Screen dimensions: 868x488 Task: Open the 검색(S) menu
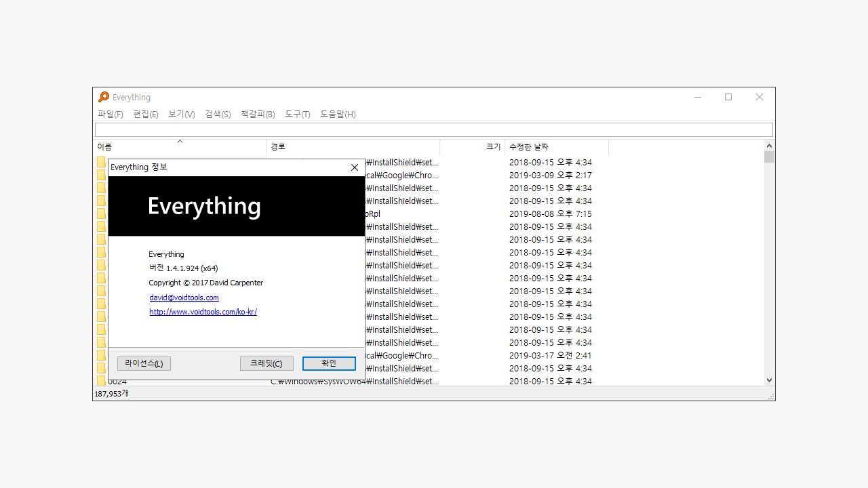pos(218,114)
